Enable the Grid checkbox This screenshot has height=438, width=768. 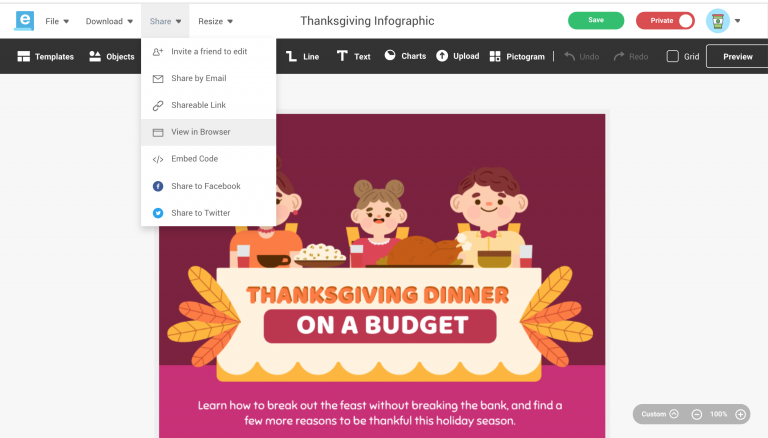[672, 56]
